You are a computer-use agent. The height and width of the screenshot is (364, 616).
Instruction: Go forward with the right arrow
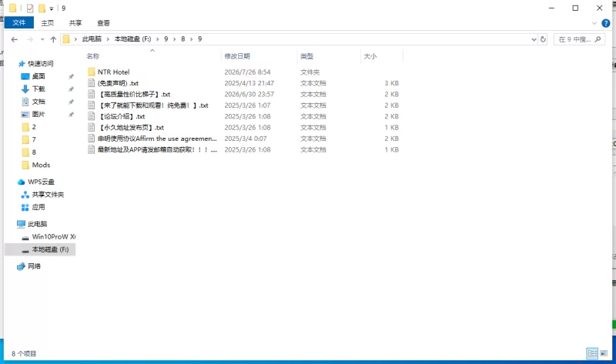point(30,39)
